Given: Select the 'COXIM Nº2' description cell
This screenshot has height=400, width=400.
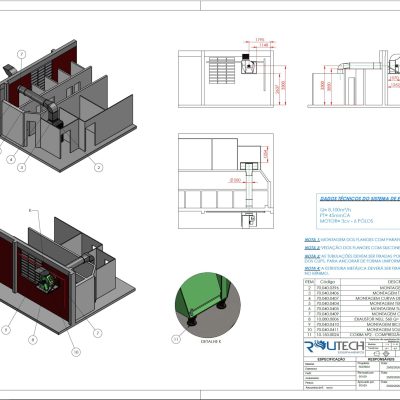Looking at the screenshot, I should [370, 334].
